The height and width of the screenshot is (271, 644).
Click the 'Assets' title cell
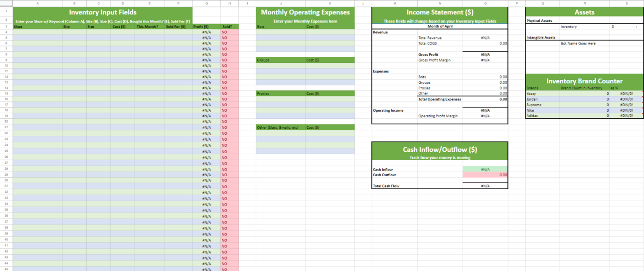pos(584,12)
